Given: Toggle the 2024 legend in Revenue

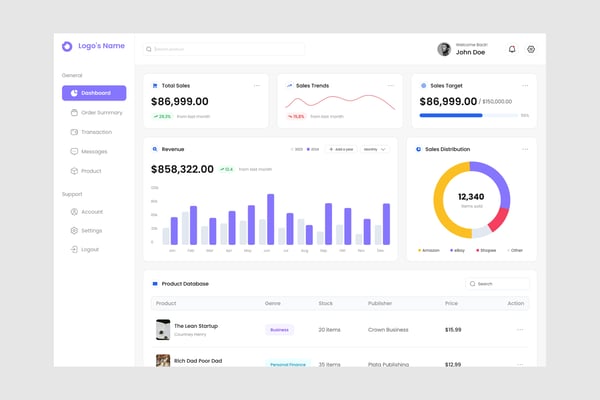Looking at the screenshot, I should click(x=313, y=149).
